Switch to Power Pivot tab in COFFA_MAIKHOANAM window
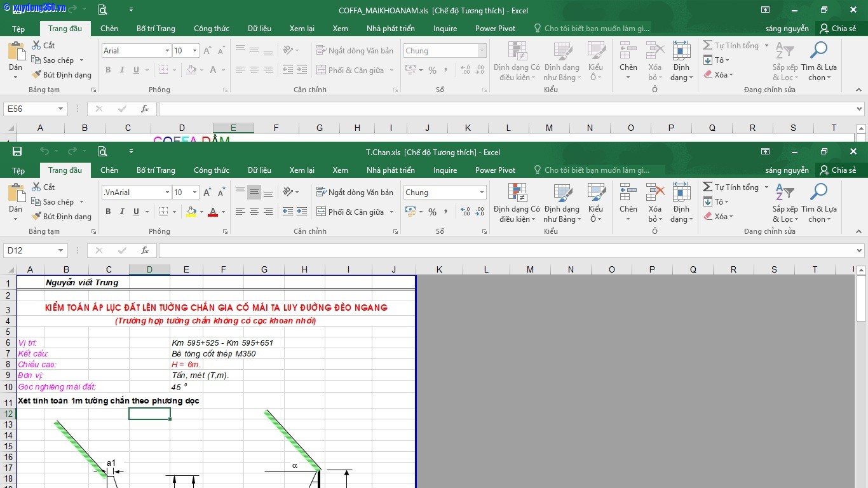This screenshot has width=868, height=488. 495,29
